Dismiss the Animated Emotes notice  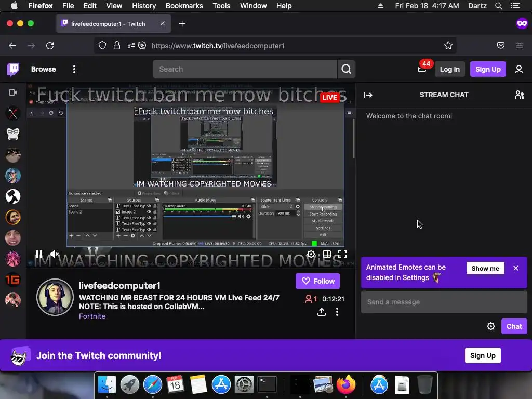click(x=516, y=268)
